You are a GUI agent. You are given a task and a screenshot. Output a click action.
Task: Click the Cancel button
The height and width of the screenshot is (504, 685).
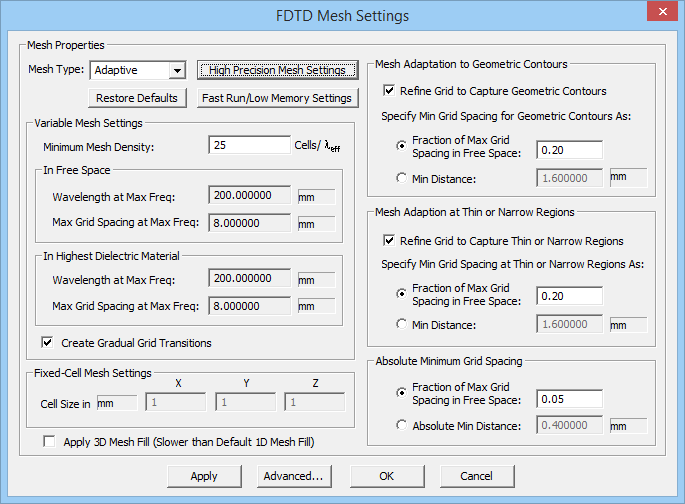pos(471,476)
